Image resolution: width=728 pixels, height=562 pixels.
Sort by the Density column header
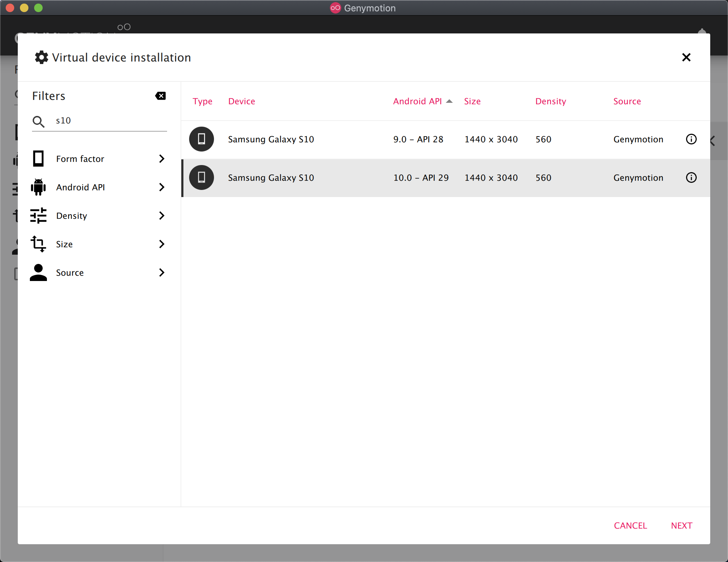(x=551, y=101)
